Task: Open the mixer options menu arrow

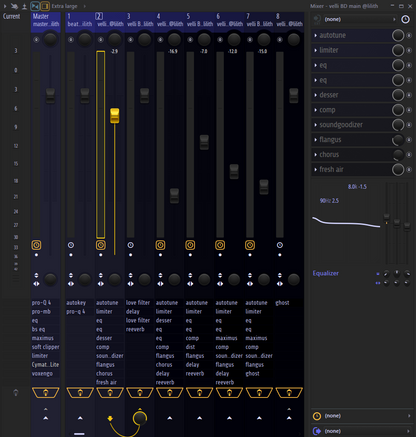Action: click(5, 6)
